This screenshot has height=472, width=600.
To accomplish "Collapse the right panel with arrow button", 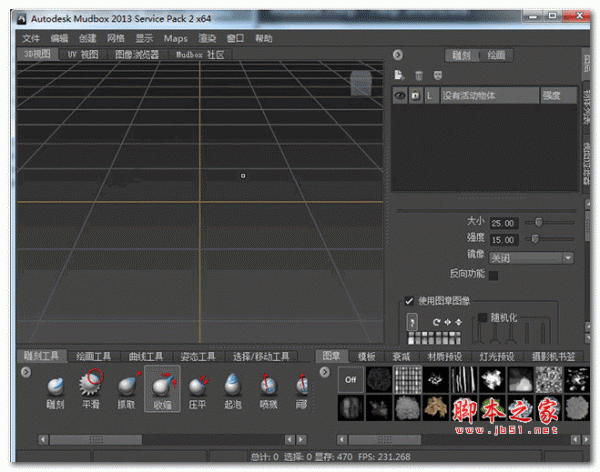I will point(397,56).
